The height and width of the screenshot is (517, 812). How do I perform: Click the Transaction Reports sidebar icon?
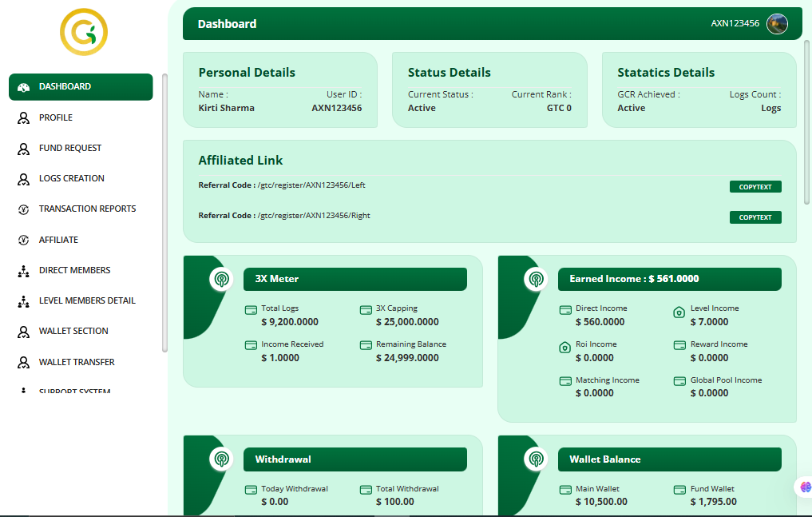[x=23, y=209]
